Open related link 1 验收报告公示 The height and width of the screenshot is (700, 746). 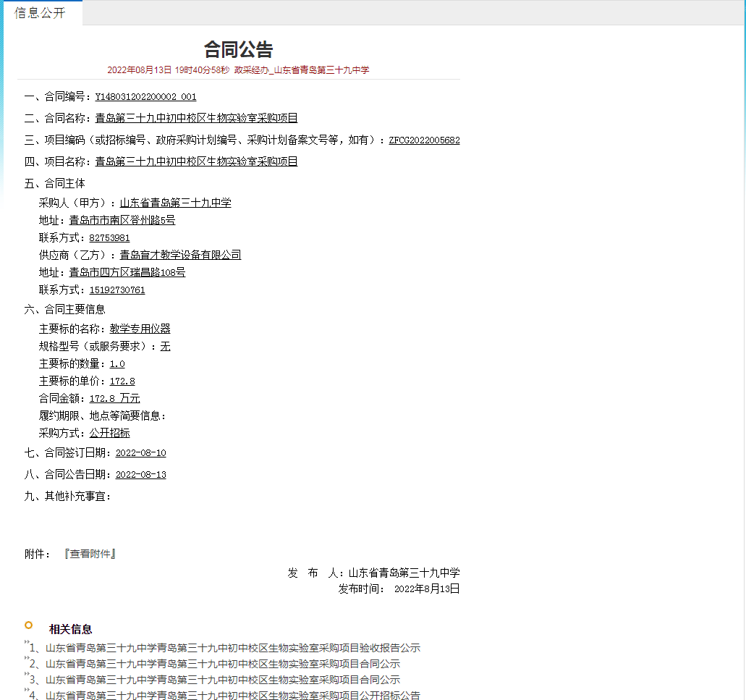pyautogui.click(x=232, y=648)
